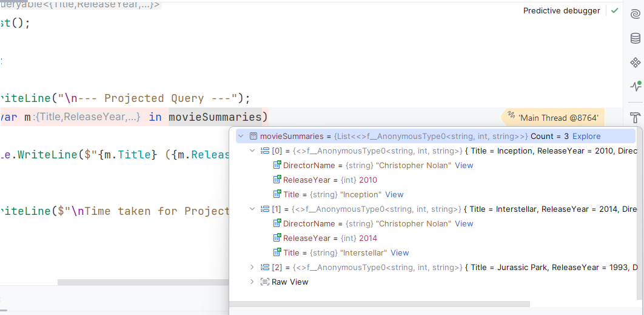Click property icon beside ReleaseYear 2014

pyautogui.click(x=277, y=238)
